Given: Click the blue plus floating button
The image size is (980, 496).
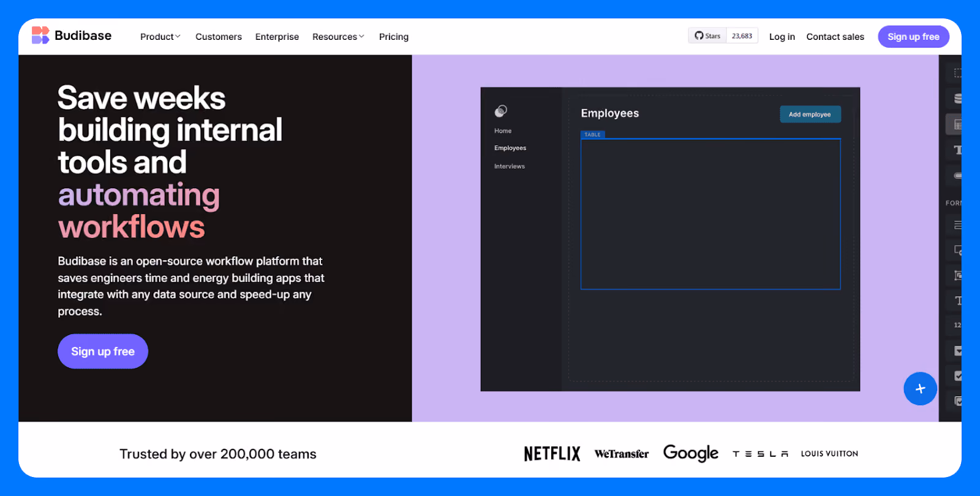Looking at the screenshot, I should tap(920, 389).
